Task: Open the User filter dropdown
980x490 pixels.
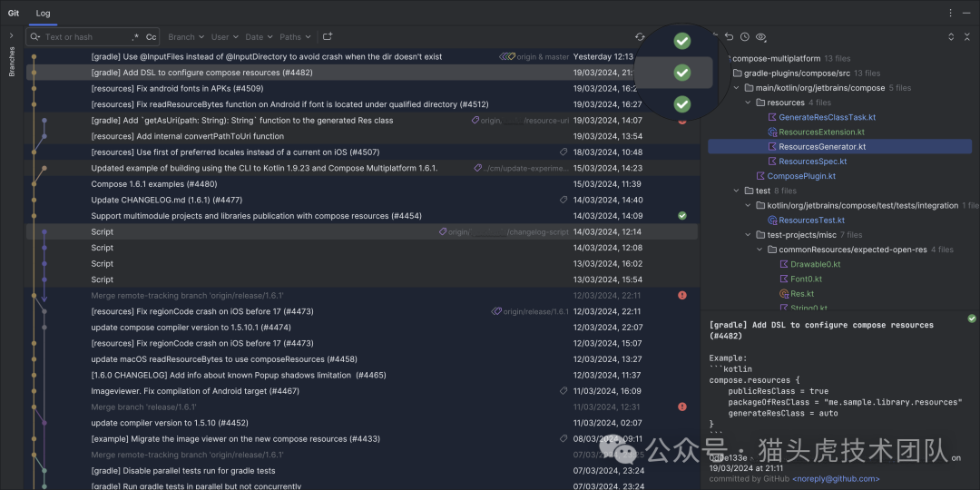Action: click(224, 37)
